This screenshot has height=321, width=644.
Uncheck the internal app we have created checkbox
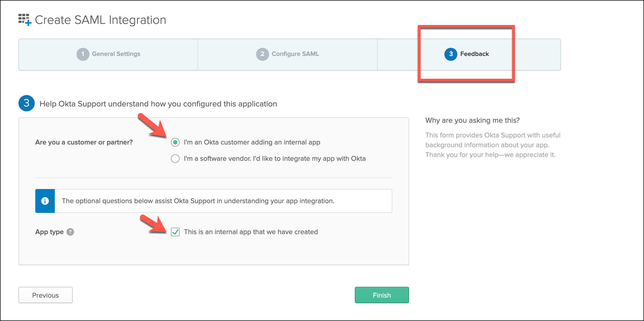[175, 232]
